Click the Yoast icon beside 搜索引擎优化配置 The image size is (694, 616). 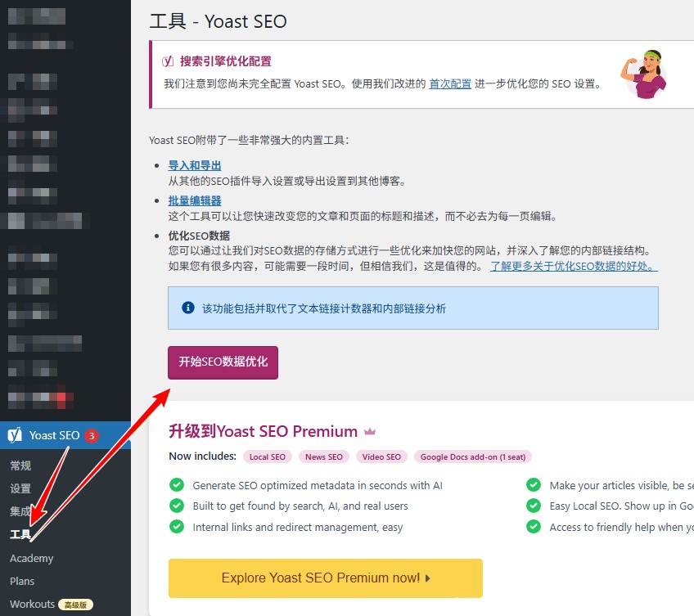168,61
